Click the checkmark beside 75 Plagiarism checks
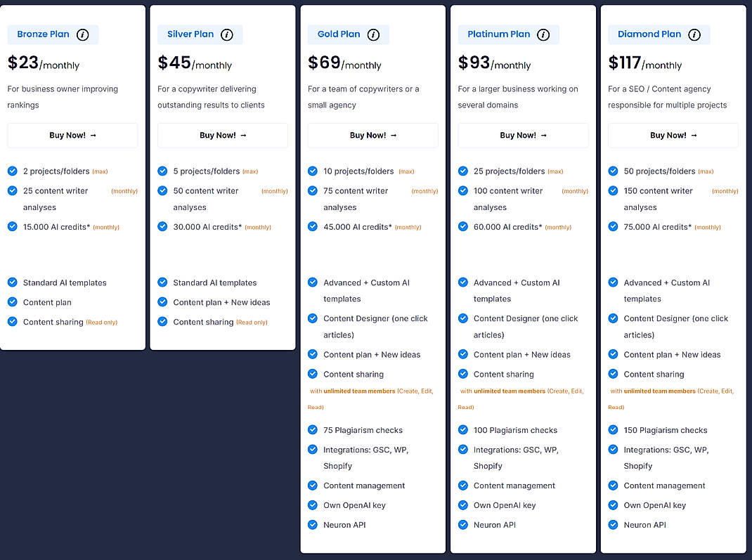 (313, 430)
